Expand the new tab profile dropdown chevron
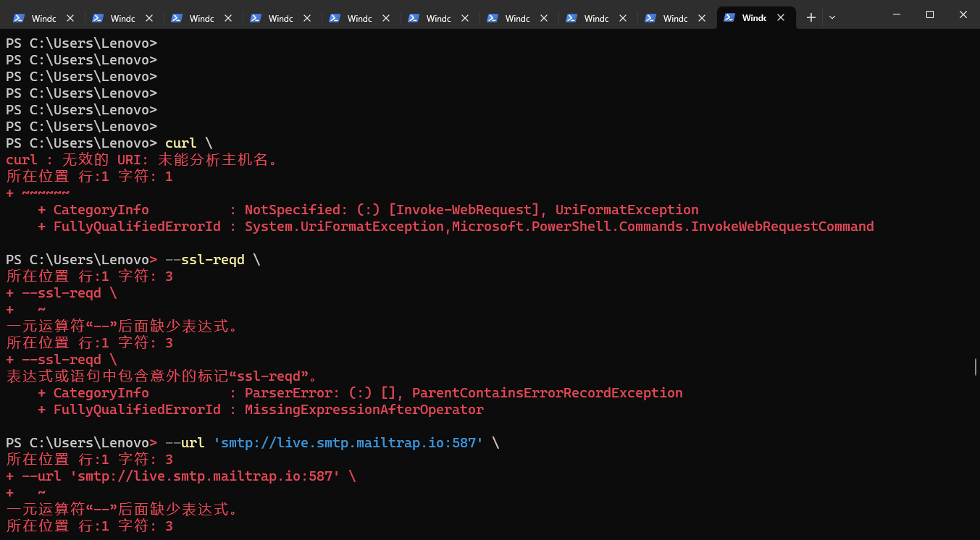 [832, 17]
